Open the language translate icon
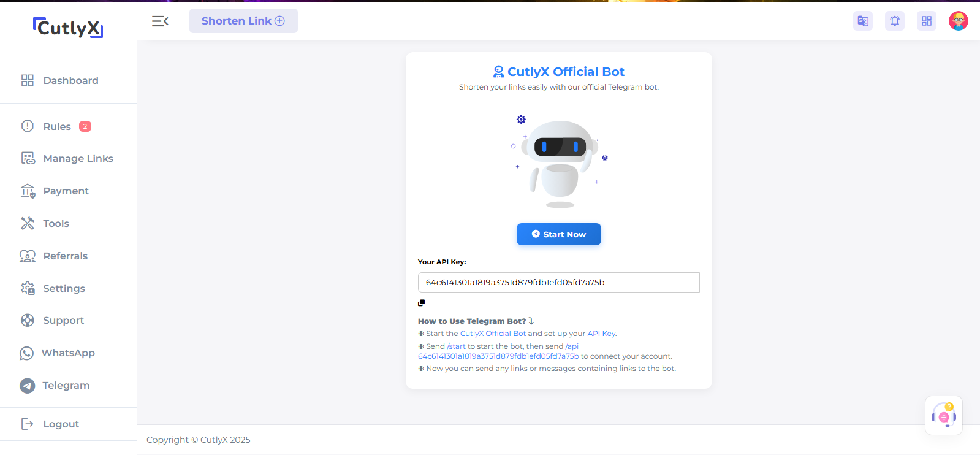The image size is (980, 455). pyautogui.click(x=863, y=21)
